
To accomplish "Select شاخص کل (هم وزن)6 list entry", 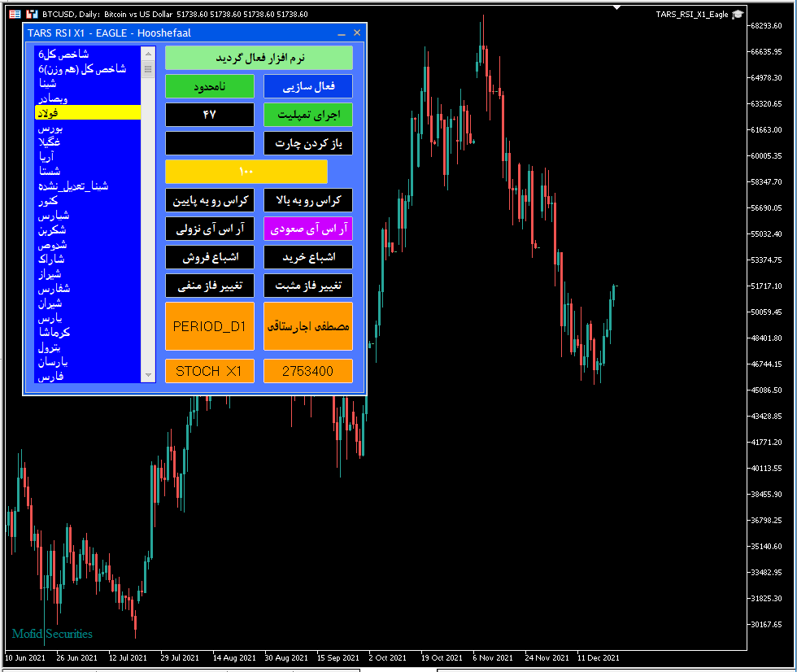I will pos(88,68).
